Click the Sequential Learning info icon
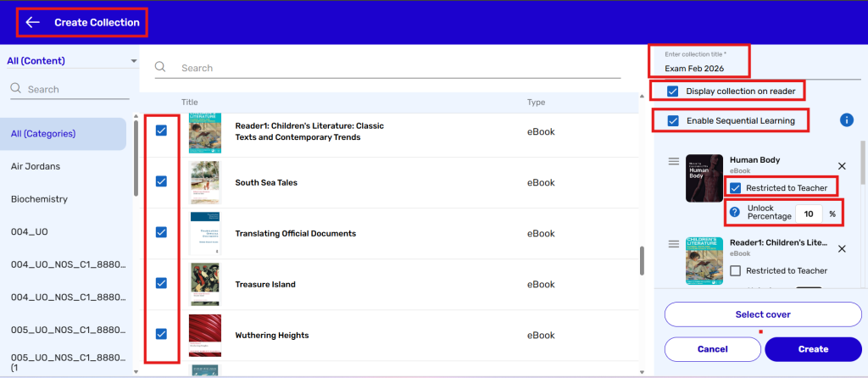 point(845,120)
